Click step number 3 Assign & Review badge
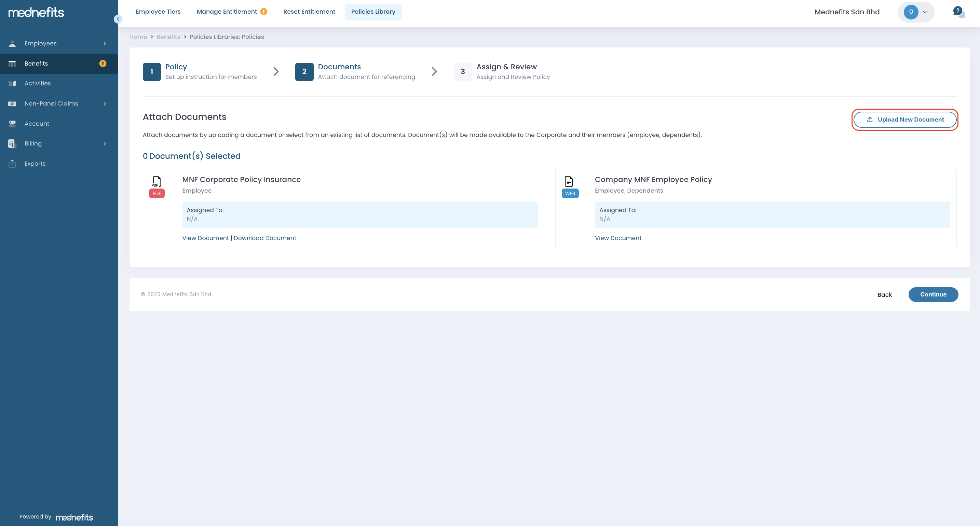Screen dimensions: 980x526 click(463, 71)
